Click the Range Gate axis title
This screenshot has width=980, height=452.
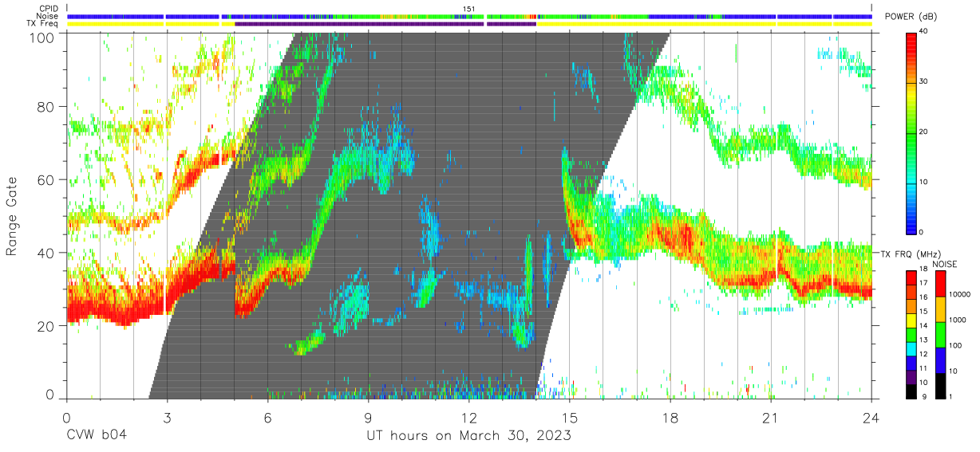[12, 216]
